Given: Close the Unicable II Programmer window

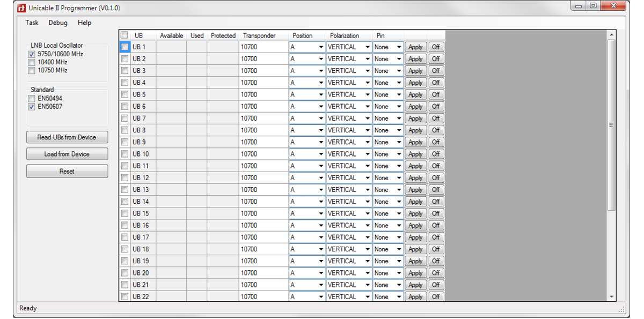Looking at the screenshot, I should click(x=613, y=6).
